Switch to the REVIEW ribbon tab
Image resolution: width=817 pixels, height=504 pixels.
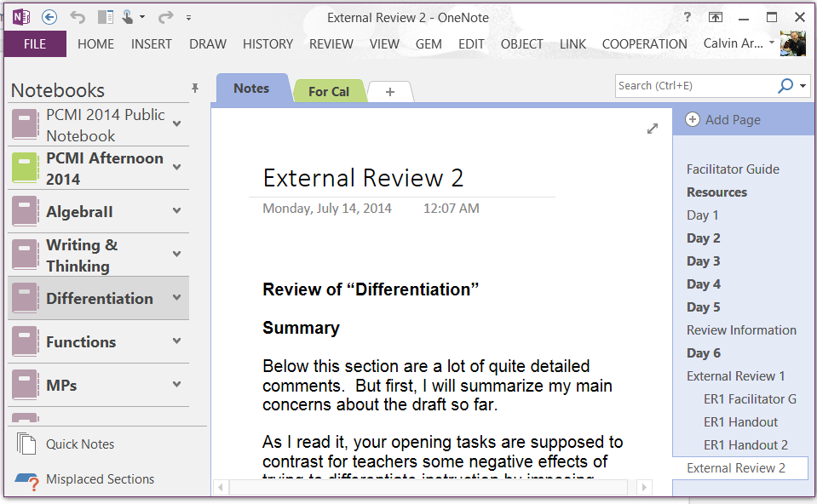[331, 43]
